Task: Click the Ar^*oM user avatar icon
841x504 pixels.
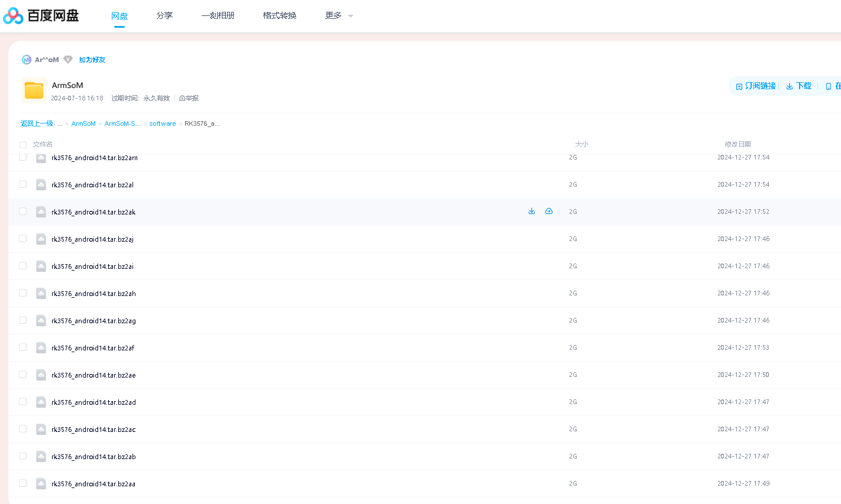Action: tap(26, 59)
